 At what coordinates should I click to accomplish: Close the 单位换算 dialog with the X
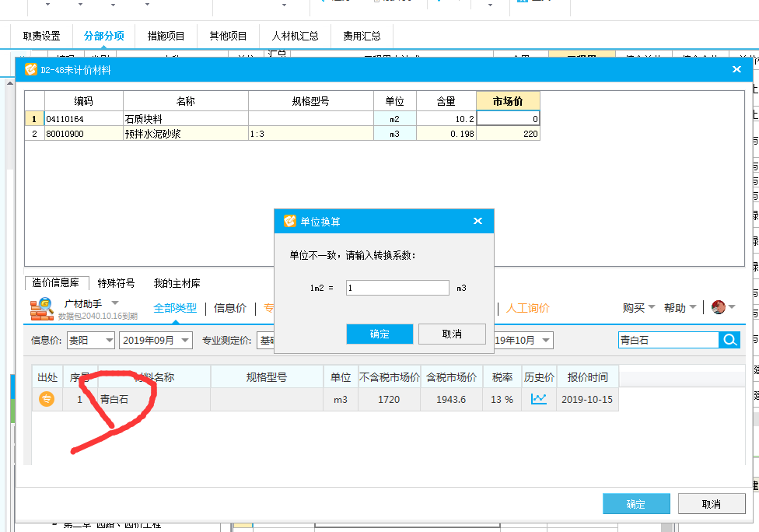click(477, 221)
